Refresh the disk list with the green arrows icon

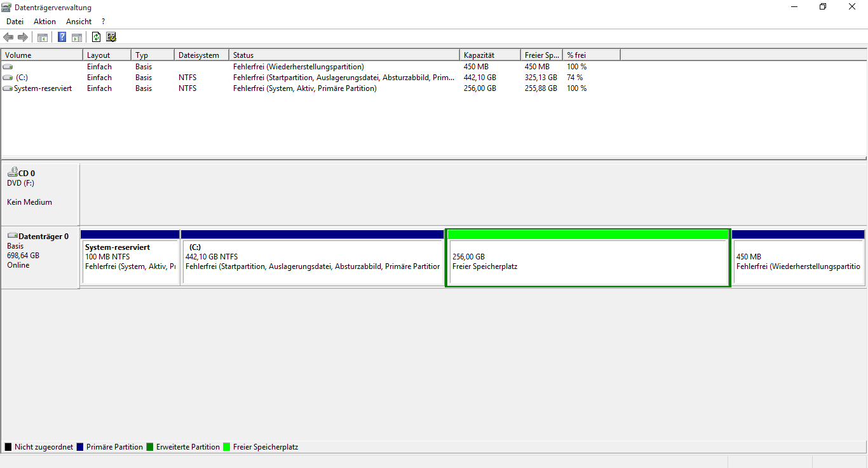point(96,38)
